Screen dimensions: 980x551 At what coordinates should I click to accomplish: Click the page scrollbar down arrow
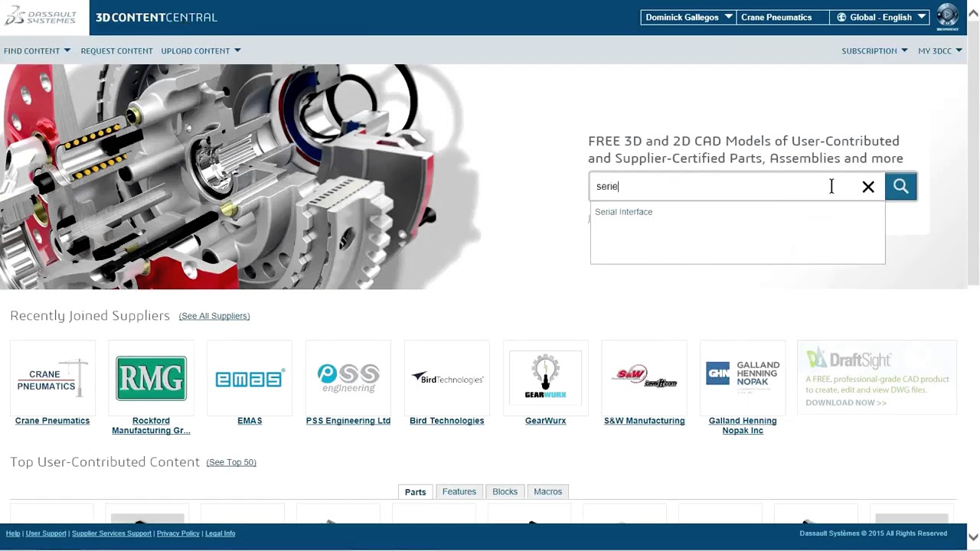(x=973, y=536)
